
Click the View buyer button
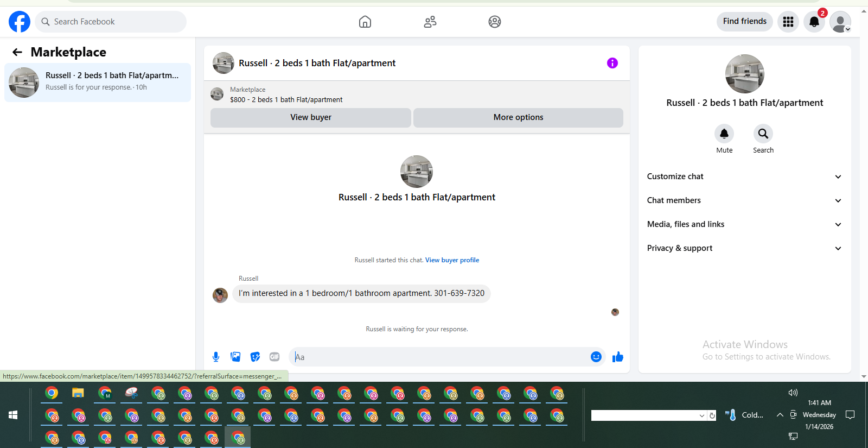click(311, 117)
